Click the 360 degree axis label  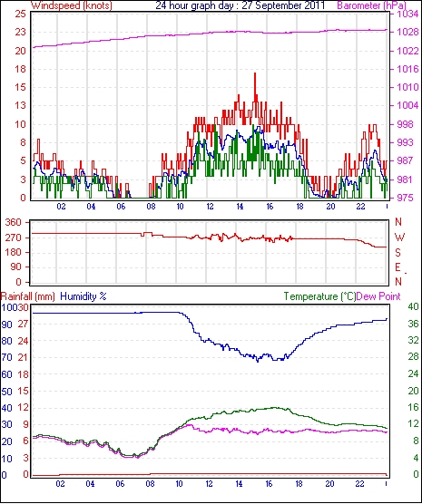[14, 222]
